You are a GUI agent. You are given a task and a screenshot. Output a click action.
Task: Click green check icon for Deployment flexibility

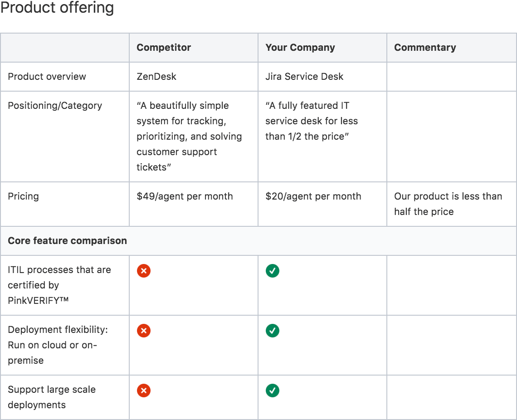coord(273,331)
